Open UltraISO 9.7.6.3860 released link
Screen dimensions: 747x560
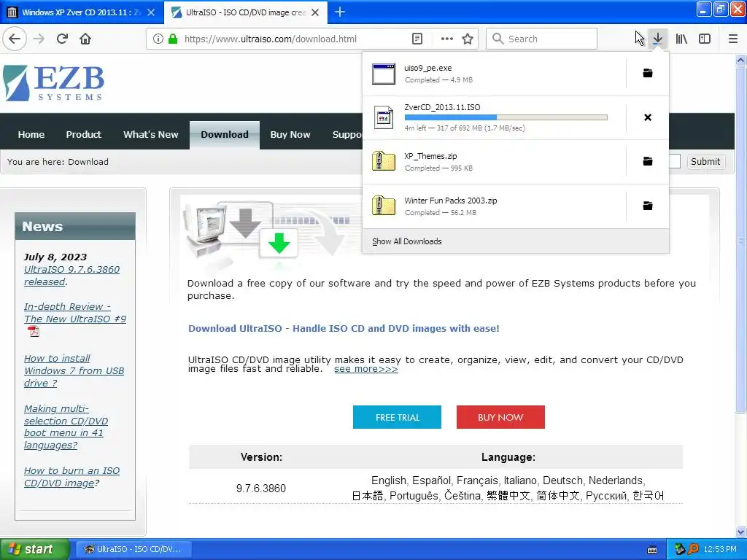[x=71, y=276]
